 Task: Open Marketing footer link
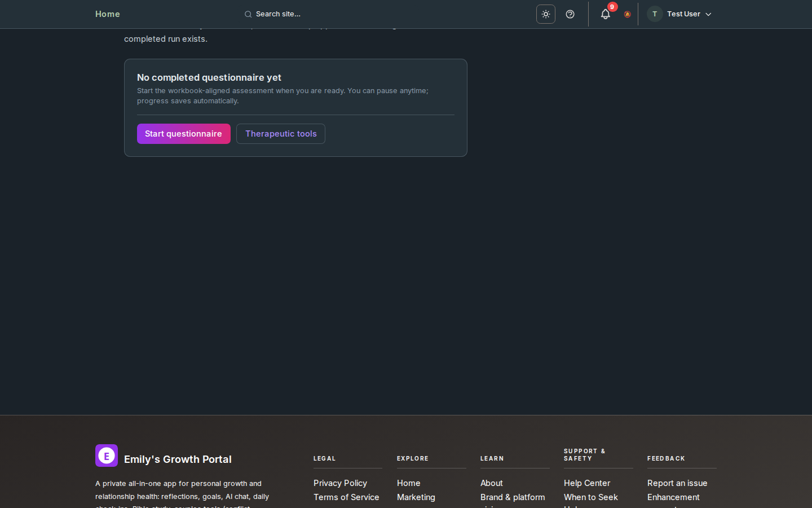(x=416, y=497)
